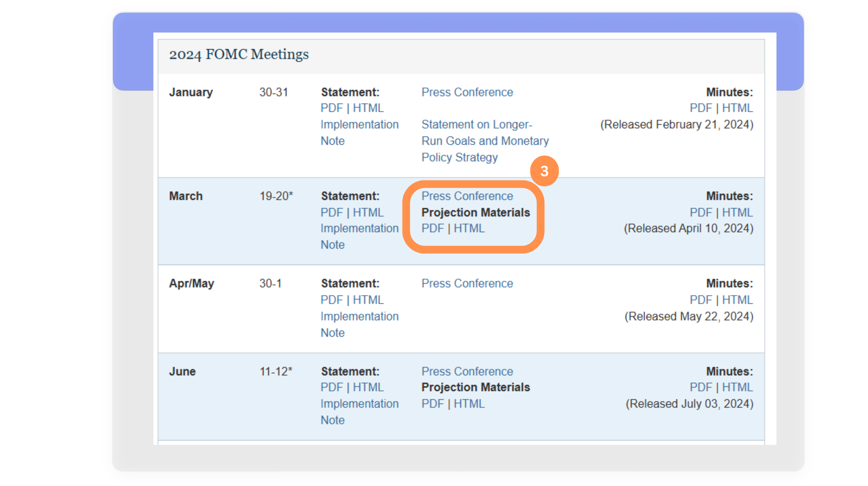Image resolution: width=868 pixels, height=486 pixels.
Task: Open March Statement HTML link
Action: point(368,212)
